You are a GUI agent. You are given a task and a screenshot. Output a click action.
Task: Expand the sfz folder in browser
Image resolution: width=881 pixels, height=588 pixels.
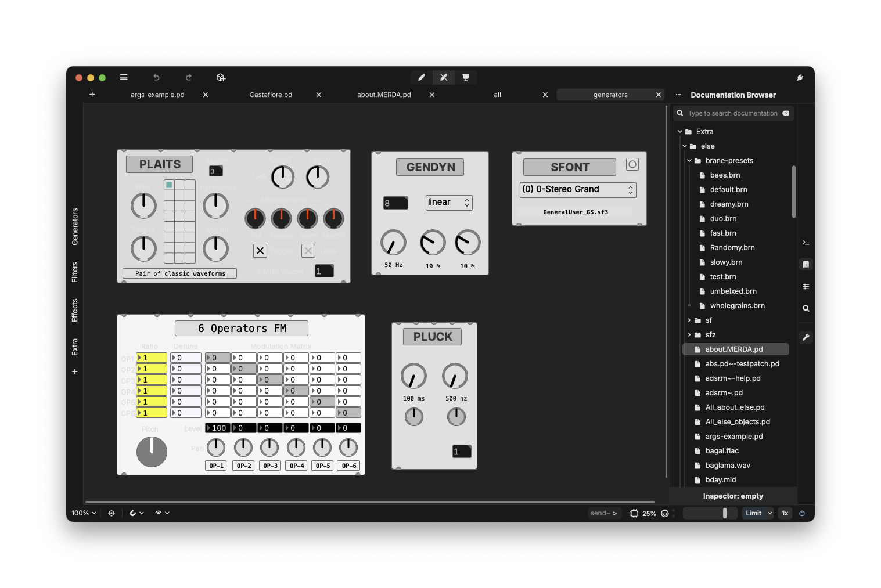coord(689,335)
